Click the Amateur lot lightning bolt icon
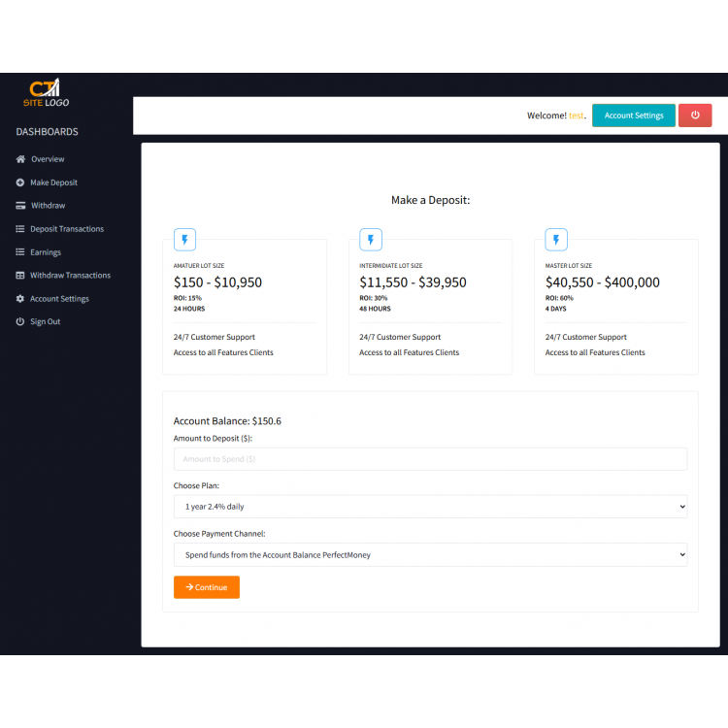Viewport: 728px width, 728px height. point(184,240)
